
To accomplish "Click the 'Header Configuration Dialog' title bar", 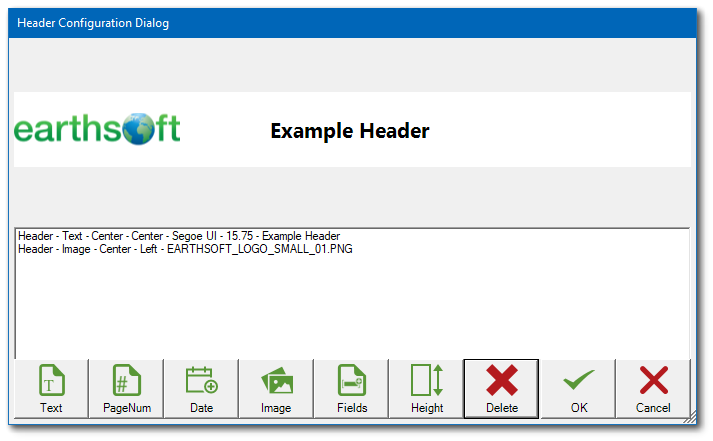I will 300,23.
